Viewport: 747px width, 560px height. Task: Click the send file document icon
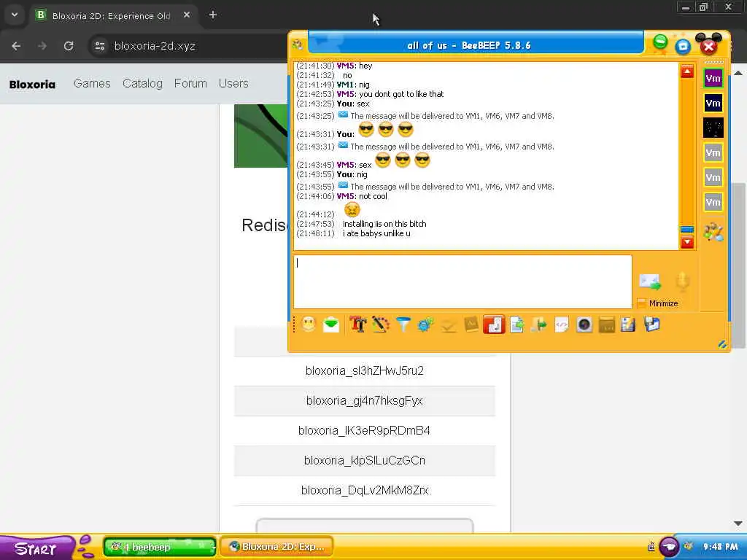pyautogui.click(x=517, y=324)
